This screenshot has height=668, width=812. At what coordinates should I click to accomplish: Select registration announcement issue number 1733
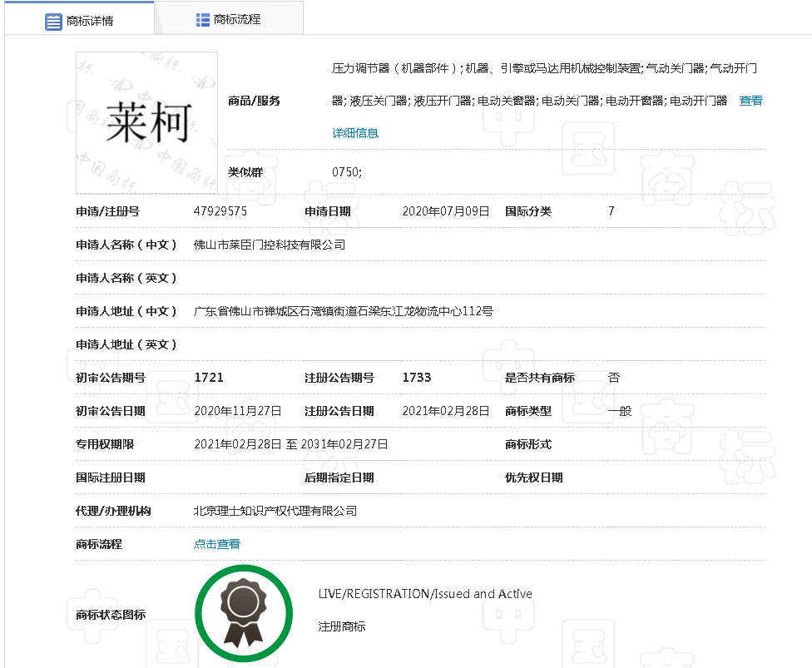(x=417, y=378)
